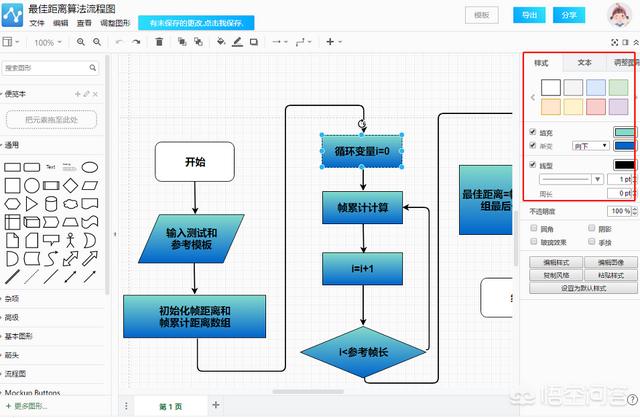Viewport: 640px width, 418px height.
Task: Select the light green style swatch
Action: (x=618, y=87)
